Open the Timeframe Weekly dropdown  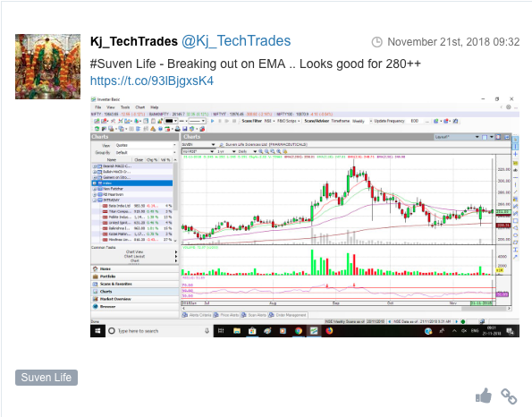[x=362, y=121]
